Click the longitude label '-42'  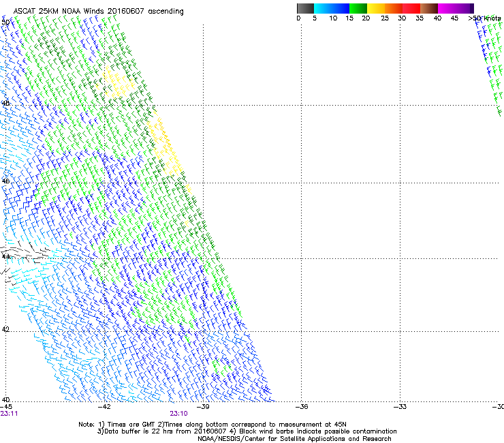(x=104, y=407)
